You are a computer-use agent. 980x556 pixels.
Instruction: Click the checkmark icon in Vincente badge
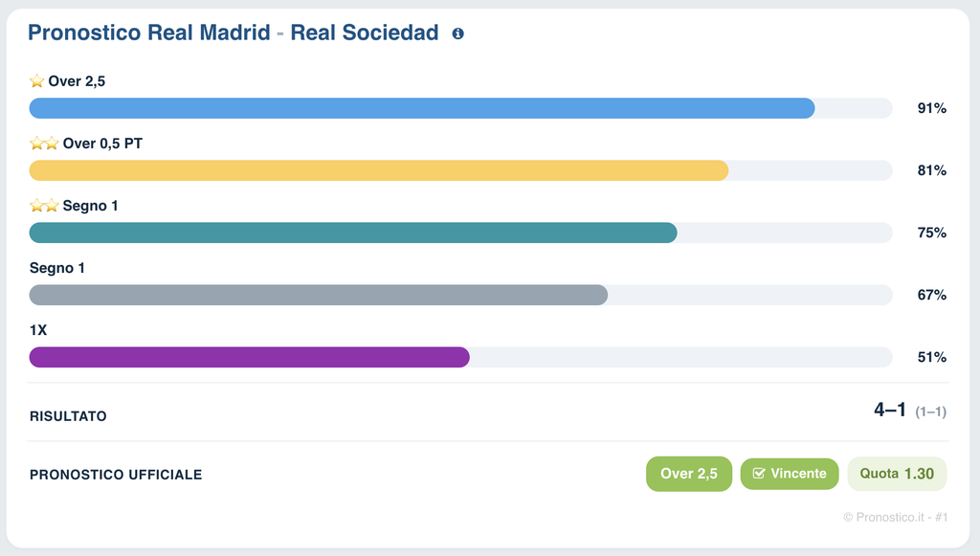pyautogui.click(x=759, y=474)
